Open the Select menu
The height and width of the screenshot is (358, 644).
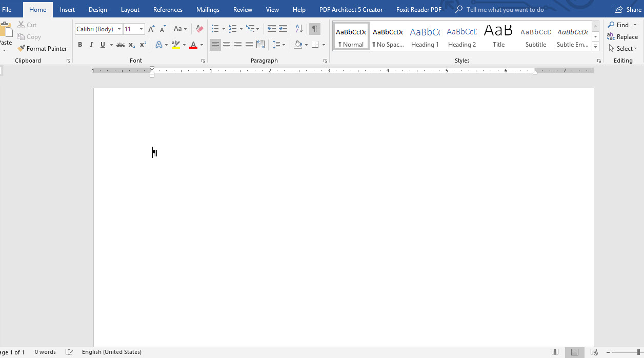coord(623,48)
